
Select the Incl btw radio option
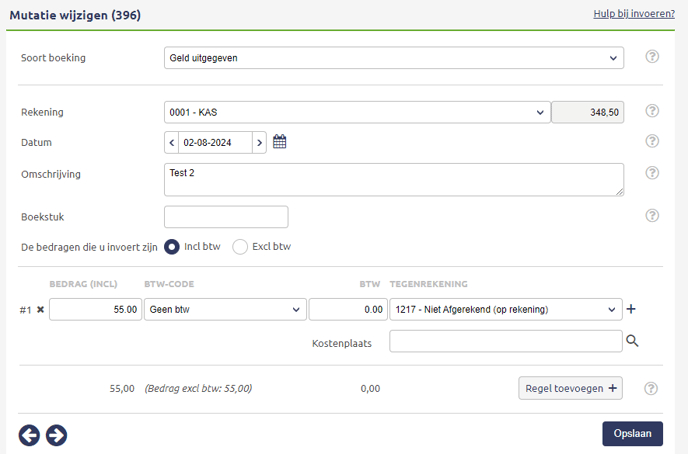[x=171, y=246]
